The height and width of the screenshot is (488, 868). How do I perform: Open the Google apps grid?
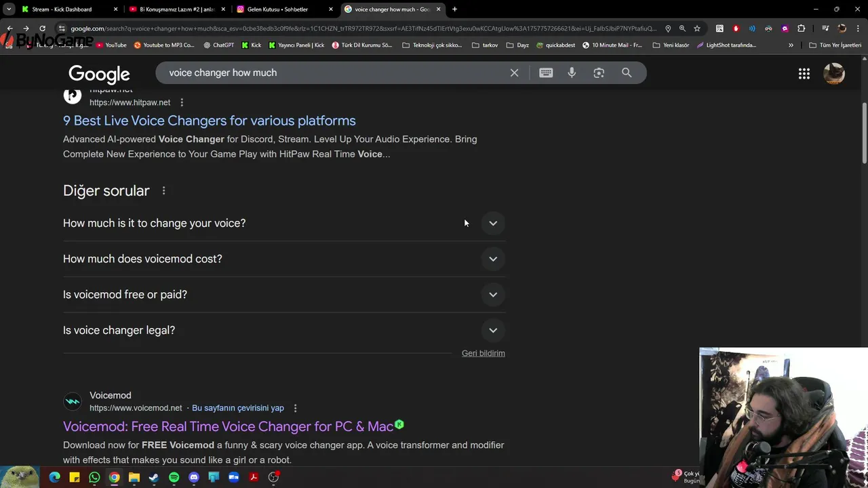(804, 74)
